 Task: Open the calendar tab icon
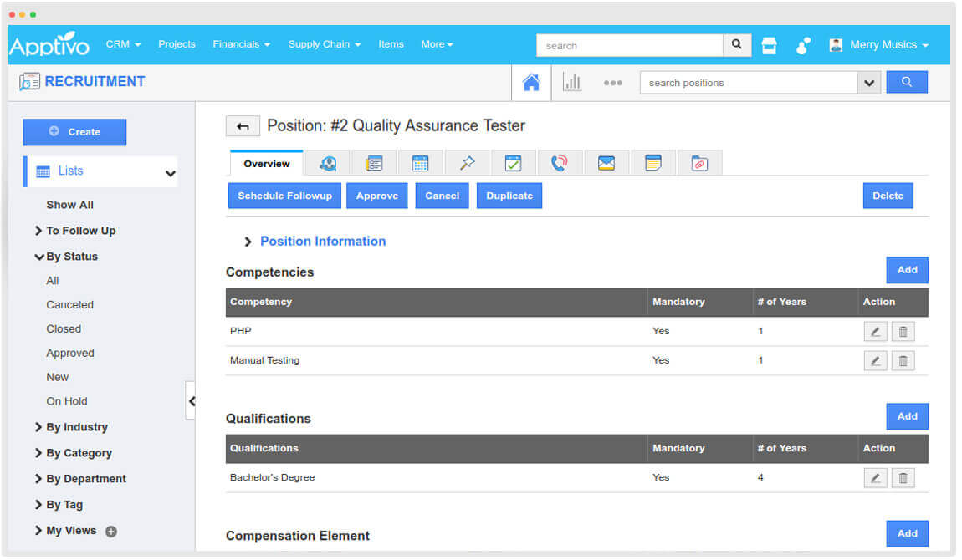pyautogui.click(x=420, y=164)
